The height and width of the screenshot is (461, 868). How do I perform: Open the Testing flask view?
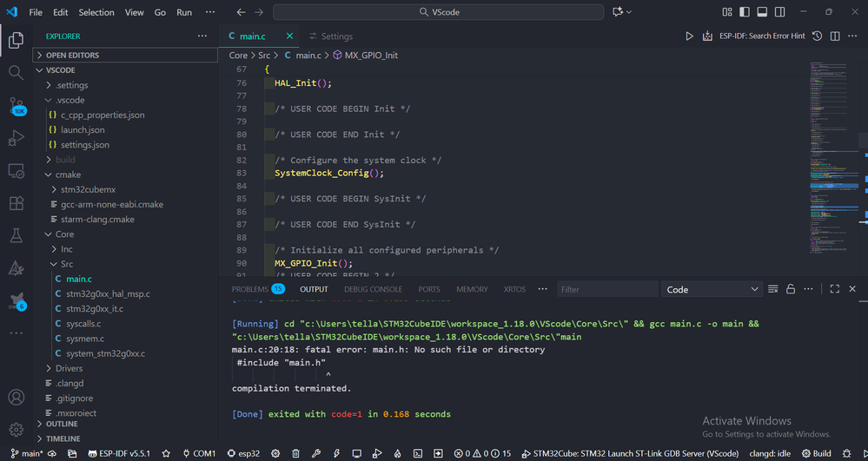pyautogui.click(x=17, y=236)
